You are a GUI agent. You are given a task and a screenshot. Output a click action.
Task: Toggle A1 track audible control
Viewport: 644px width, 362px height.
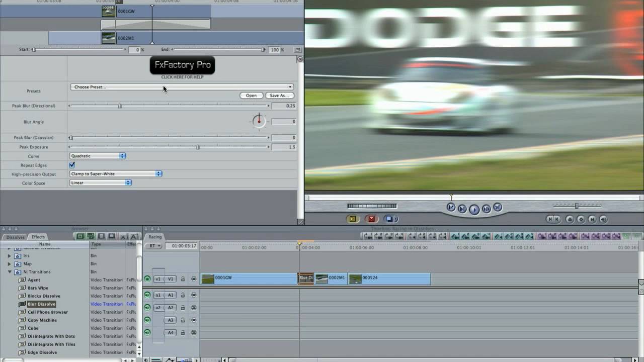[x=147, y=295]
